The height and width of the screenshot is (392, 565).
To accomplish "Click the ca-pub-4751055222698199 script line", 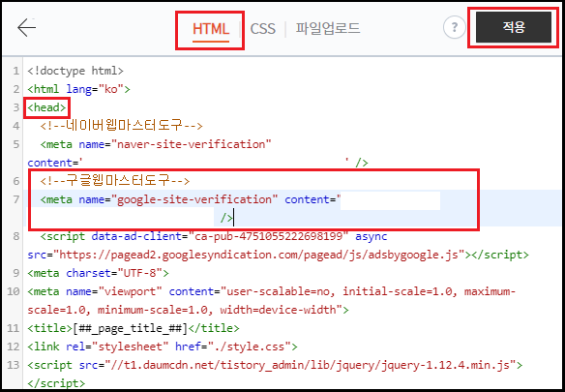I will point(214,236).
